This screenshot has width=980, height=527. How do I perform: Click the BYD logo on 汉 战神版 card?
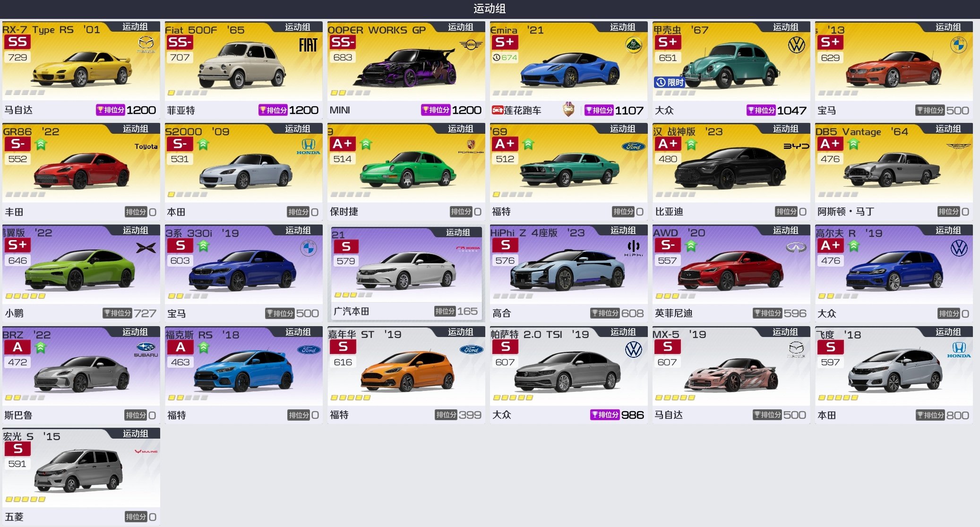point(796,146)
